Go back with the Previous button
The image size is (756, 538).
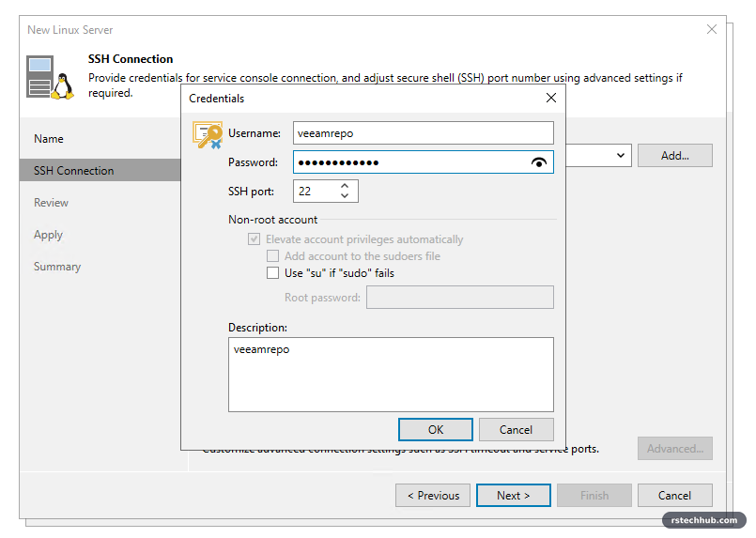point(433,496)
